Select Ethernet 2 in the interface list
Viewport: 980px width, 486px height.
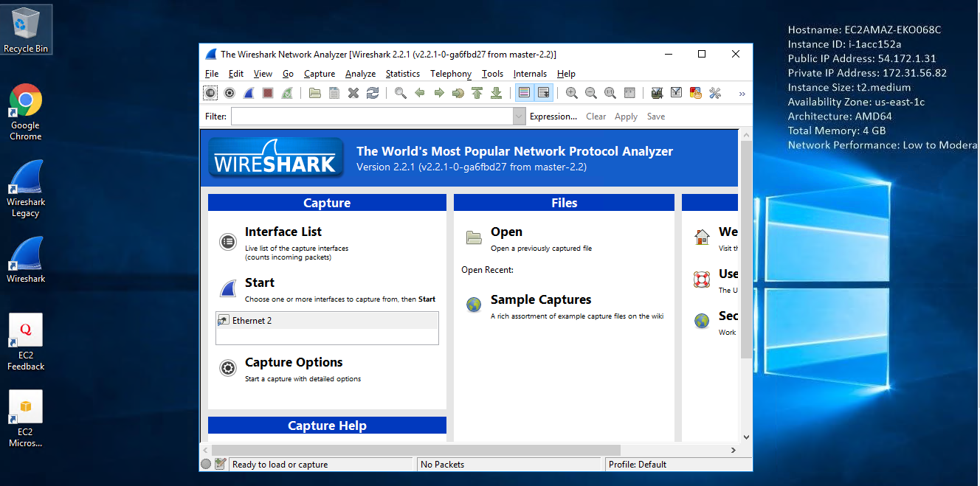[x=252, y=321]
